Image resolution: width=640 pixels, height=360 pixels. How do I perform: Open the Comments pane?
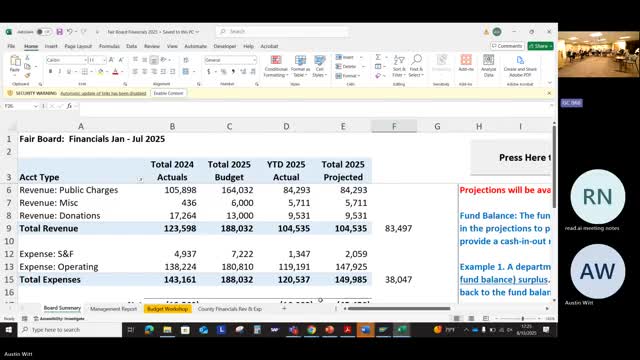coord(507,46)
